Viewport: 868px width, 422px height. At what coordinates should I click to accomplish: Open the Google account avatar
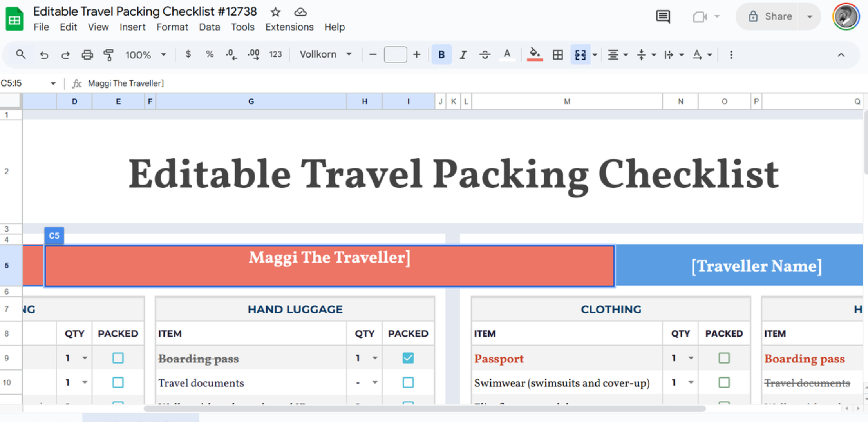click(846, 16)
